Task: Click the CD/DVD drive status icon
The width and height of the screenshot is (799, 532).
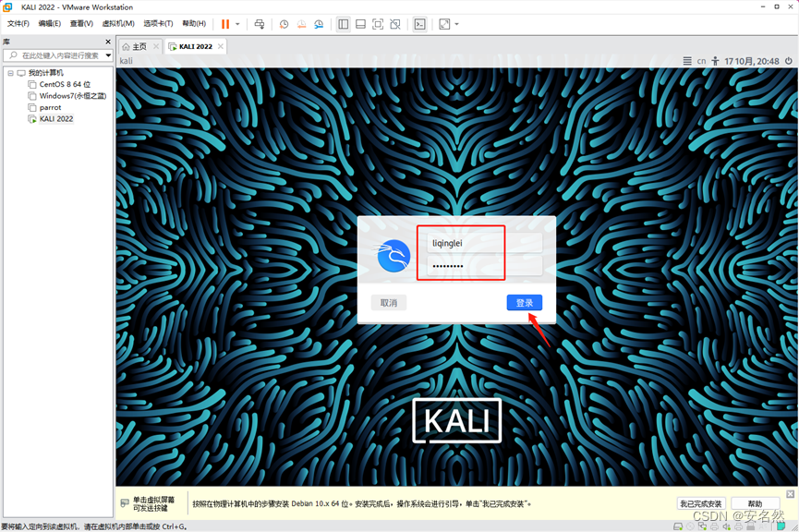Action: click(690, 526)
